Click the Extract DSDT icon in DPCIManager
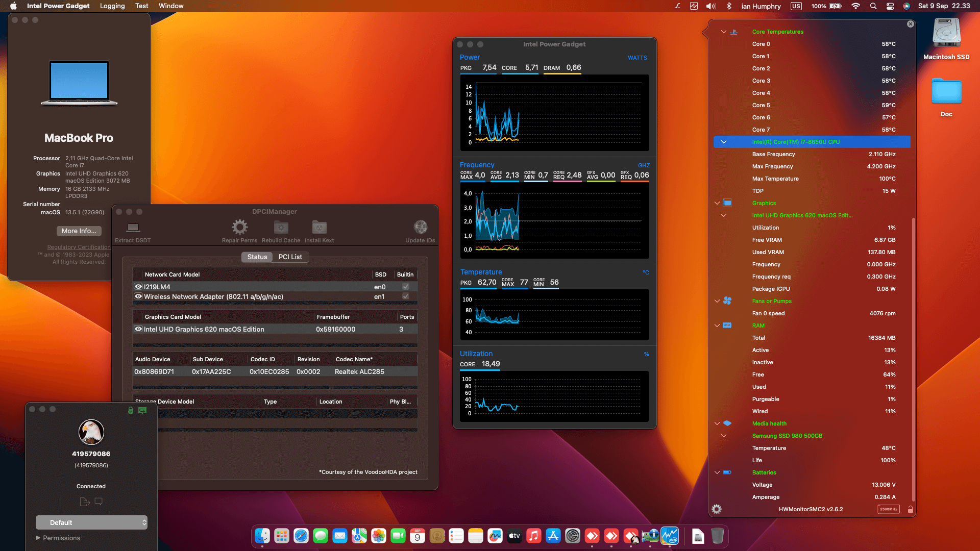Screen dimensions: 980x551 pyautogui.click(x=133, y=228)
